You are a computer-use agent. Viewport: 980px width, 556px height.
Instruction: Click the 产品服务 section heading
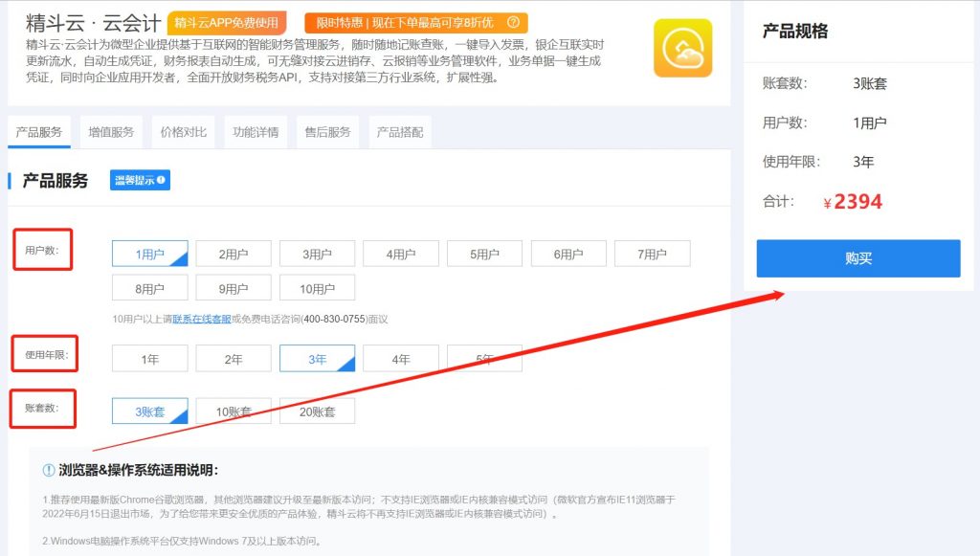point(55,181)
